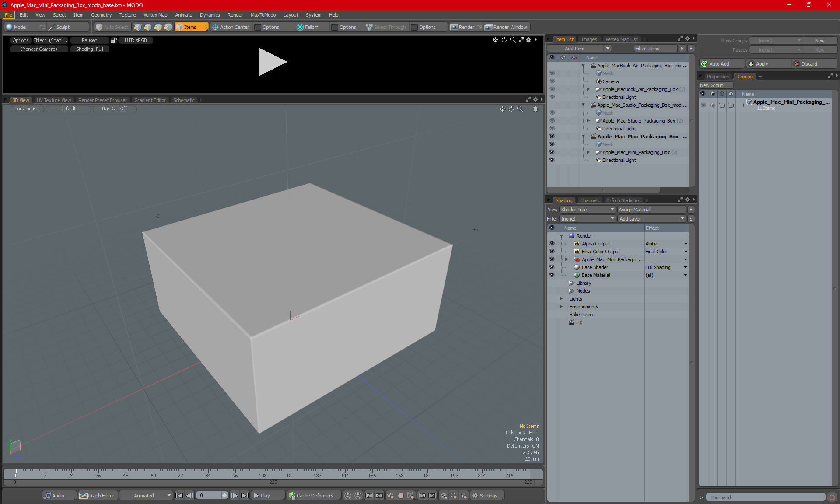Expand the Lights tree in Shader Tree
Viewport: 840px width, 504px height.
coord(561,299)
